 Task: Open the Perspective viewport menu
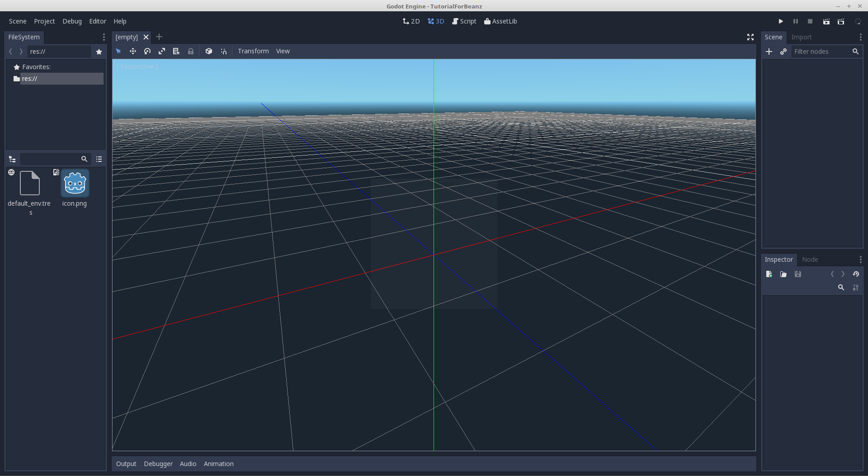coord(137,66)
